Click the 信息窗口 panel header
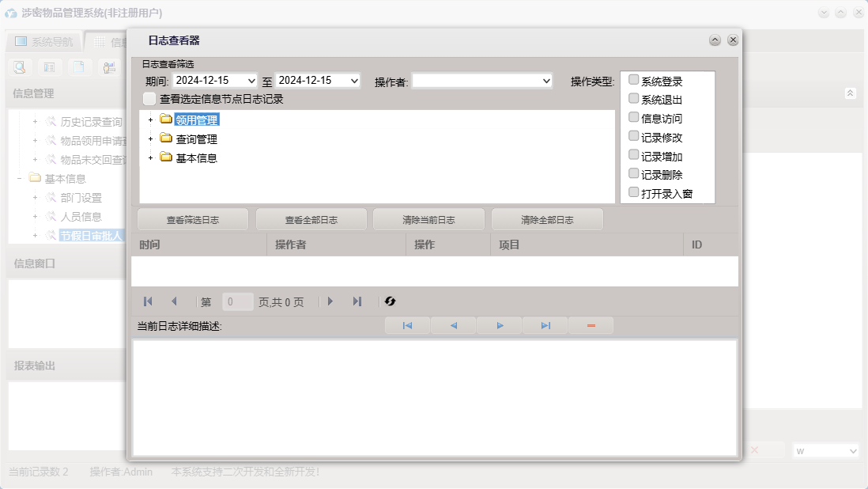 click(x=66, y=263)
